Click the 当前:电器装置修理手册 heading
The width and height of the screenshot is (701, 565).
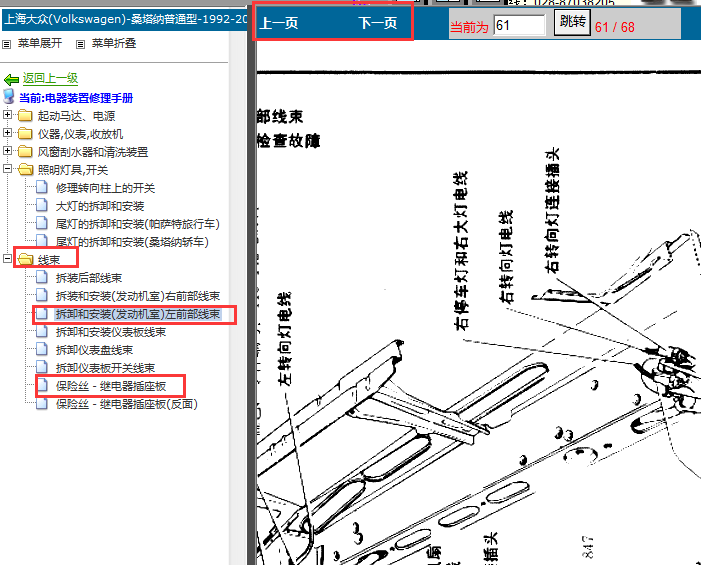click(x=76, y=98)
